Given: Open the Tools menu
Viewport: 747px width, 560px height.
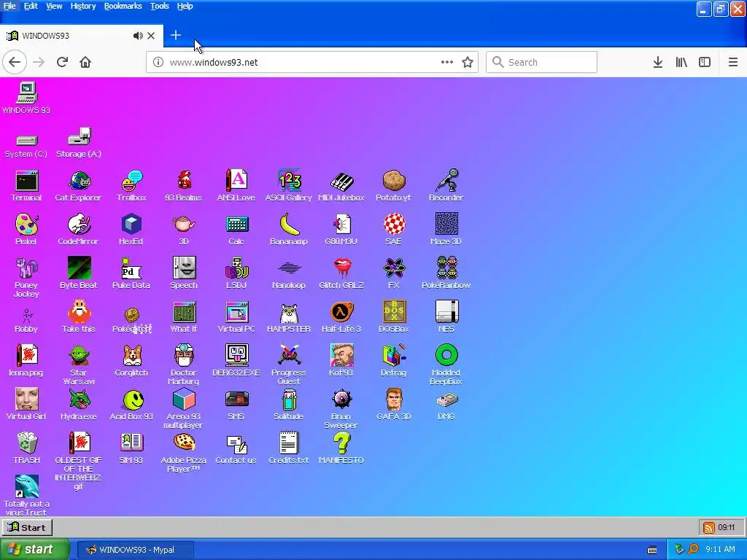Looking at the screenshot, I should [160, 6].
